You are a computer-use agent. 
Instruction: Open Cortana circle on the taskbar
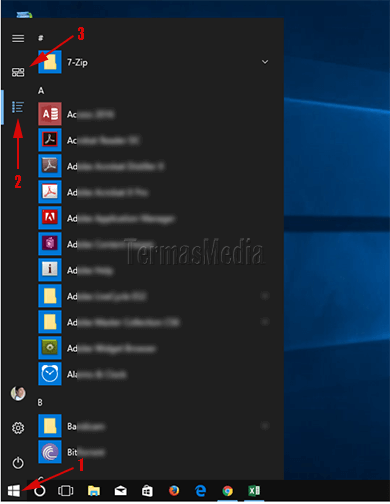click(40, 491)
